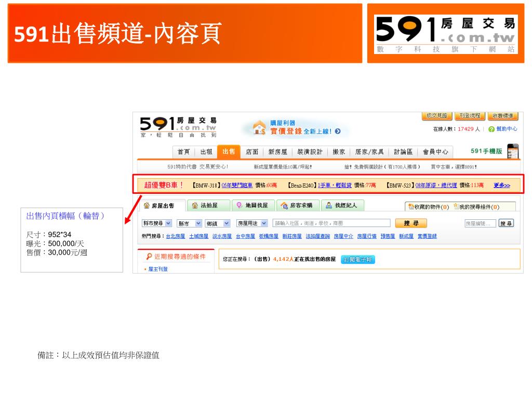The image size is (532, 399).
Task: Click the 台中房屋 hot search link
Action: click(x=245, y=236)
